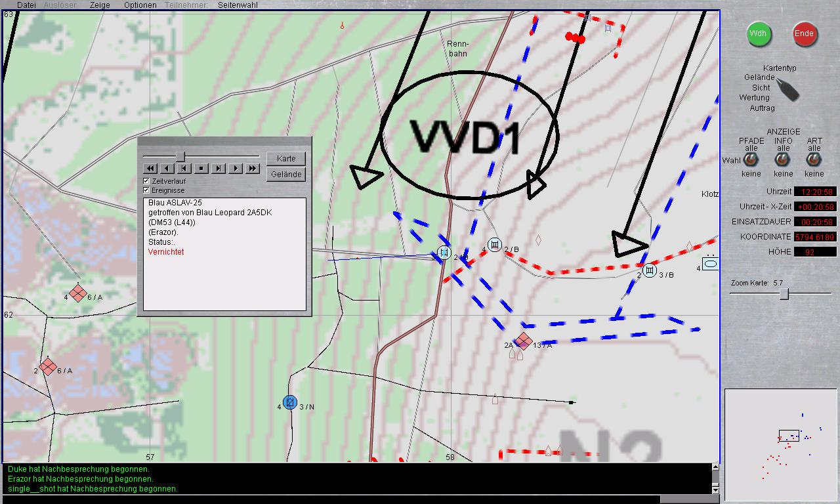
Task: Open the Optionen menu
Action: click(140, 5)
